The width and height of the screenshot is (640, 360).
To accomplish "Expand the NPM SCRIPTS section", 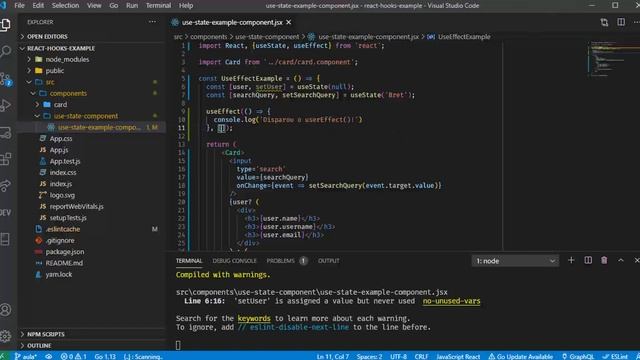I will [x=46, y=334].
